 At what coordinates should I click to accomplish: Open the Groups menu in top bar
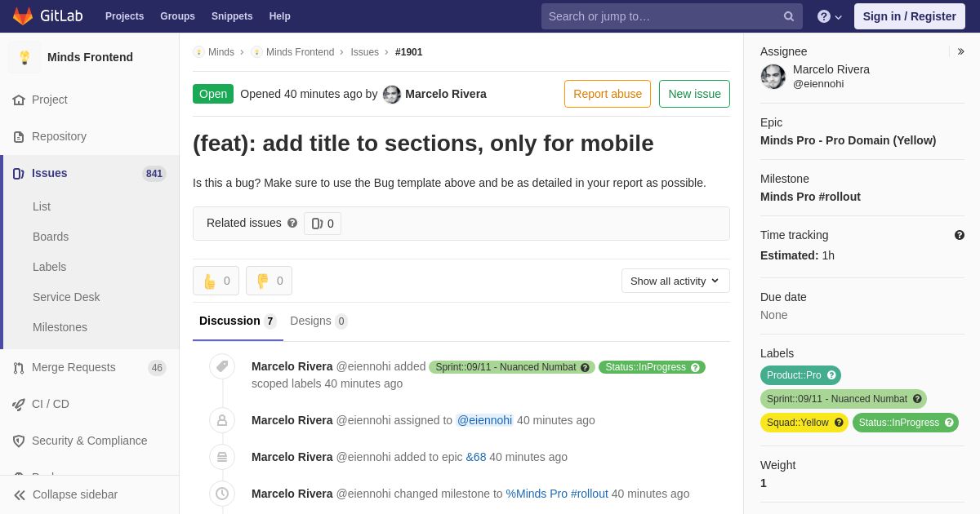(177, 16)
